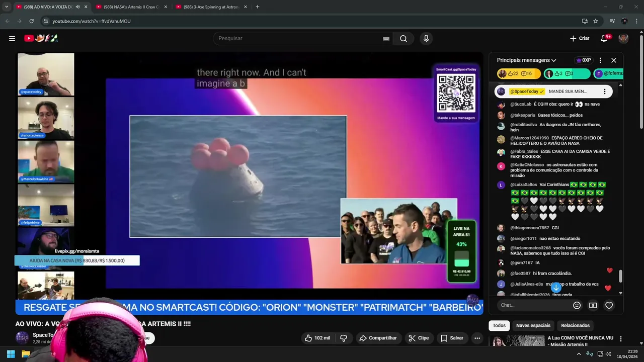Expand the Principais mensagens chat filter
This screenshot has width=644, height=362.
coord(526,60)
